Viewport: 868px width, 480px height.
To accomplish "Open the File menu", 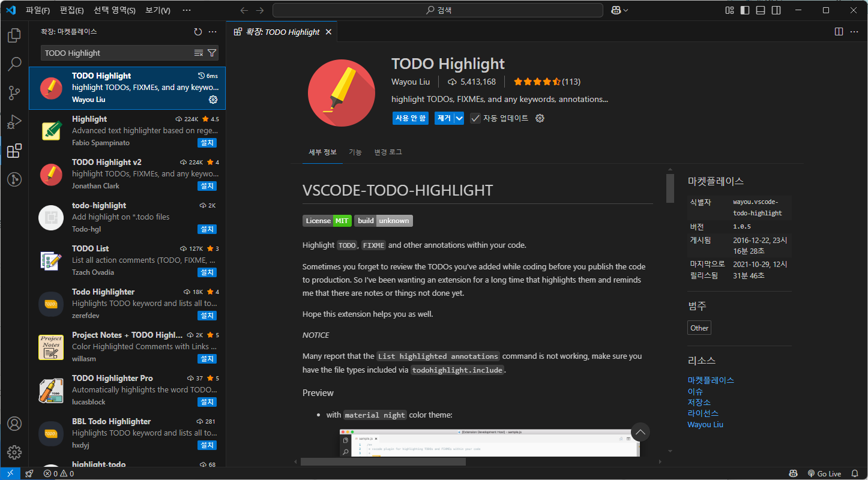I will coord(38,10).
